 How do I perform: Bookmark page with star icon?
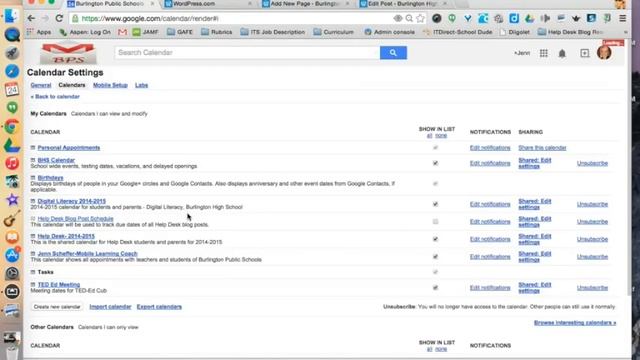[420, 18]
